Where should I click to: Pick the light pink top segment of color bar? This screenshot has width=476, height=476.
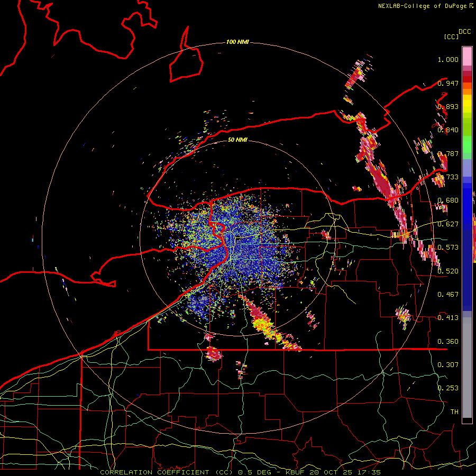(467, 56)
